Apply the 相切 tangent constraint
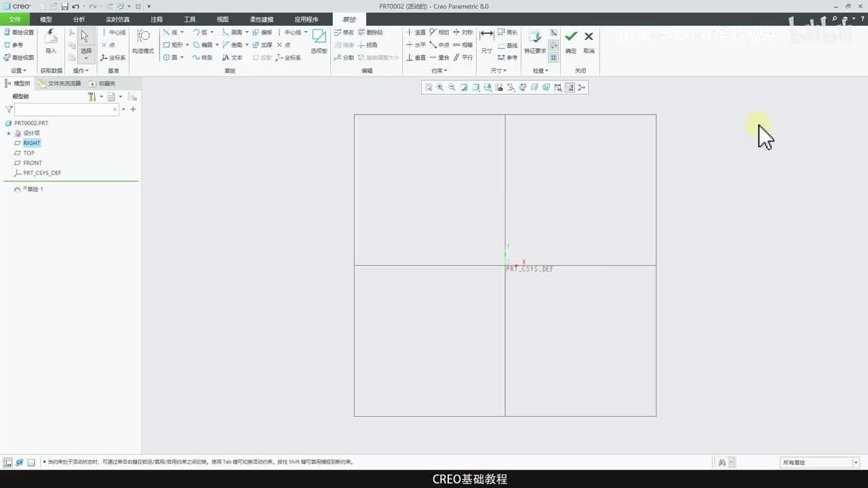The height and width of the screenshot is (488, 868). point(439,32)
